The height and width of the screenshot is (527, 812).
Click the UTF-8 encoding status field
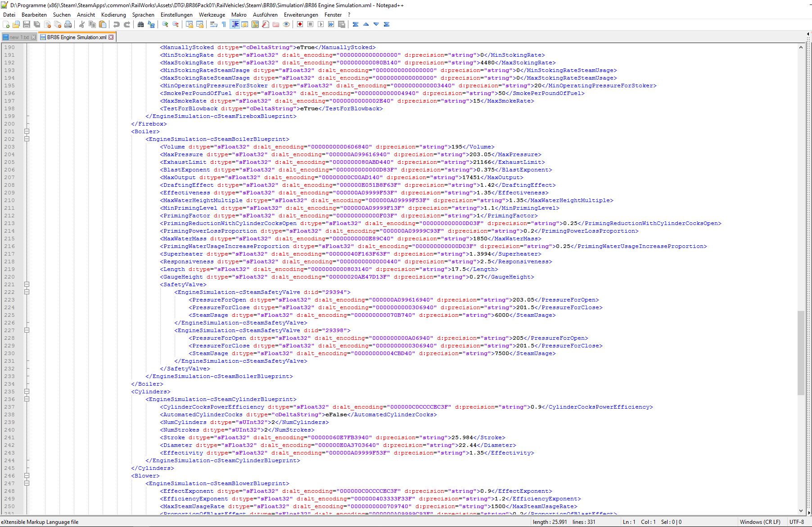796,522
